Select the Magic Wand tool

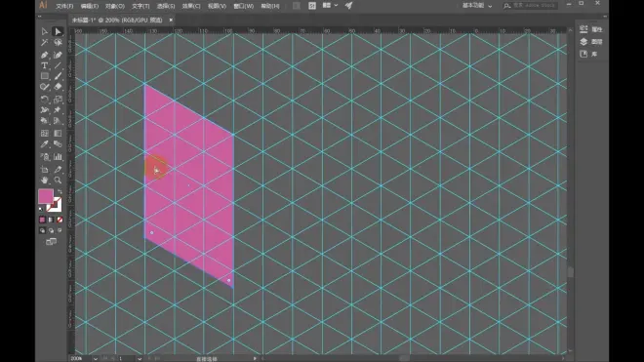point(44,43)
